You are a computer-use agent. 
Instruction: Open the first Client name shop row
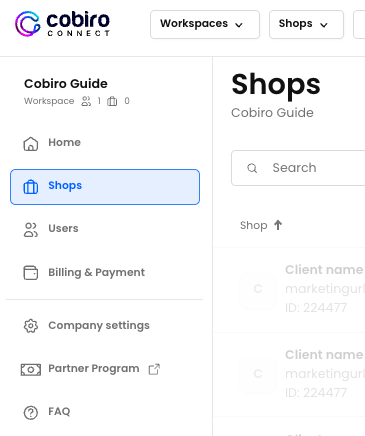pyautogui.click(x=289, y=289)
